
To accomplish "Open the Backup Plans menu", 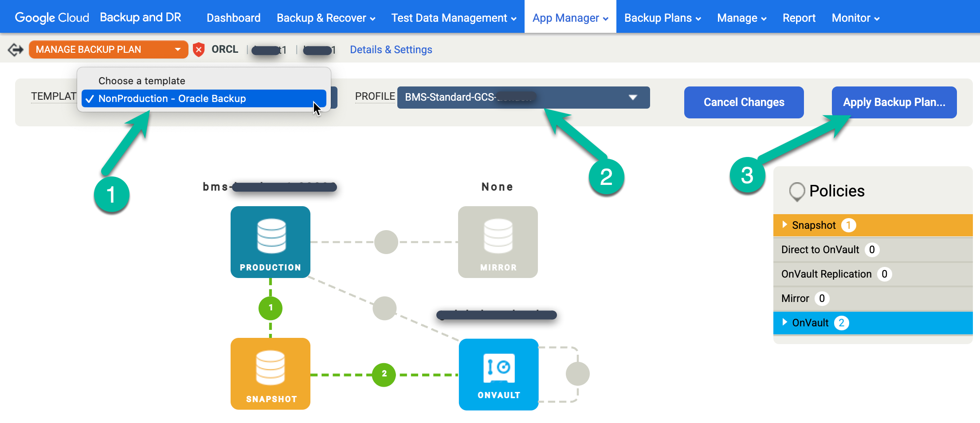I will 662,17.
